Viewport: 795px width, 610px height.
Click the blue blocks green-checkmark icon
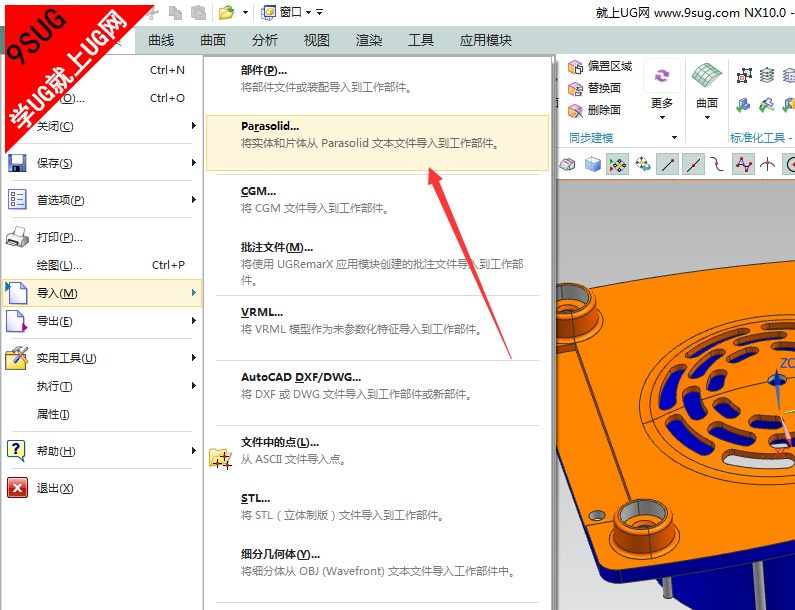(743, 105)
